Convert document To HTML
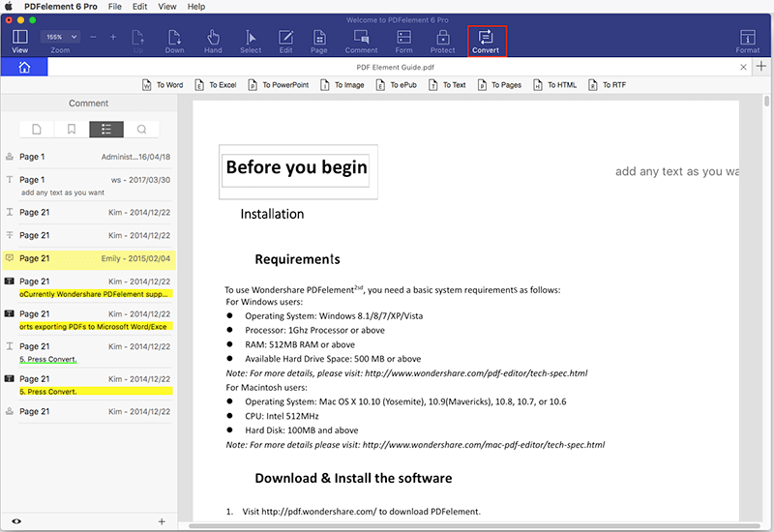Viewport: 774px width, 532px height. [554, 85]
